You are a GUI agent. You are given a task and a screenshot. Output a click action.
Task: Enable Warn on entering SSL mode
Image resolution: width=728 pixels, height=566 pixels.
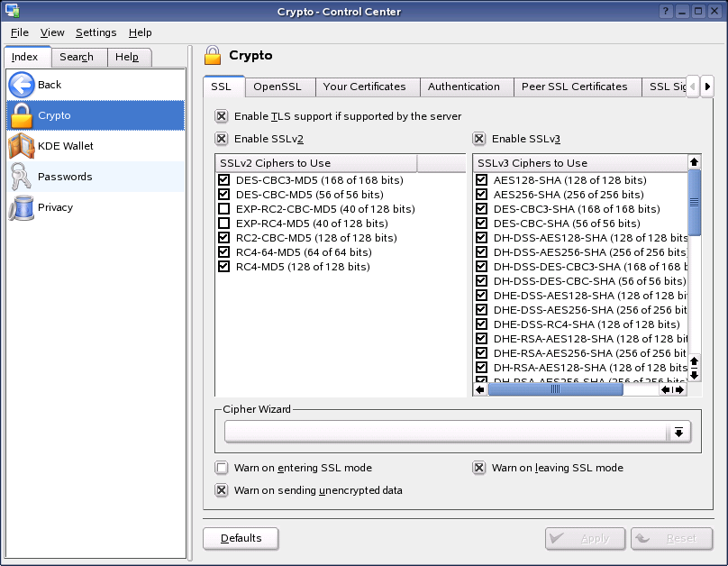click(222, 468)
